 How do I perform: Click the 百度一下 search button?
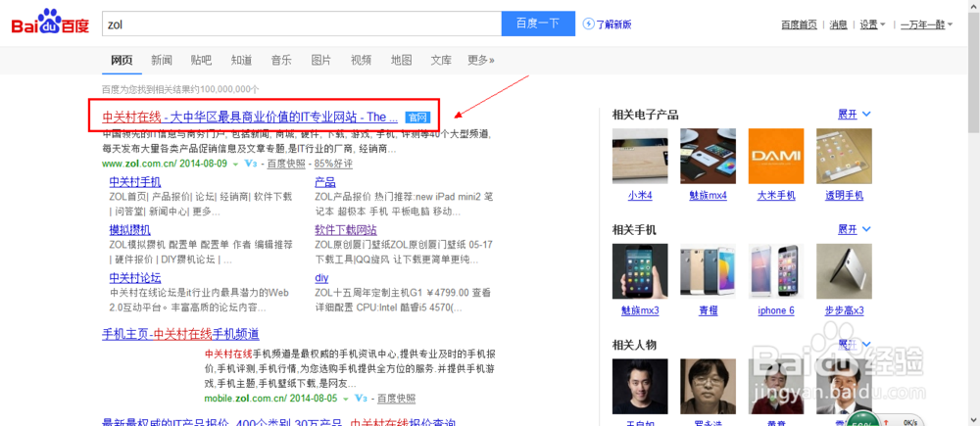pyautogui.click(x=537, y=24)
